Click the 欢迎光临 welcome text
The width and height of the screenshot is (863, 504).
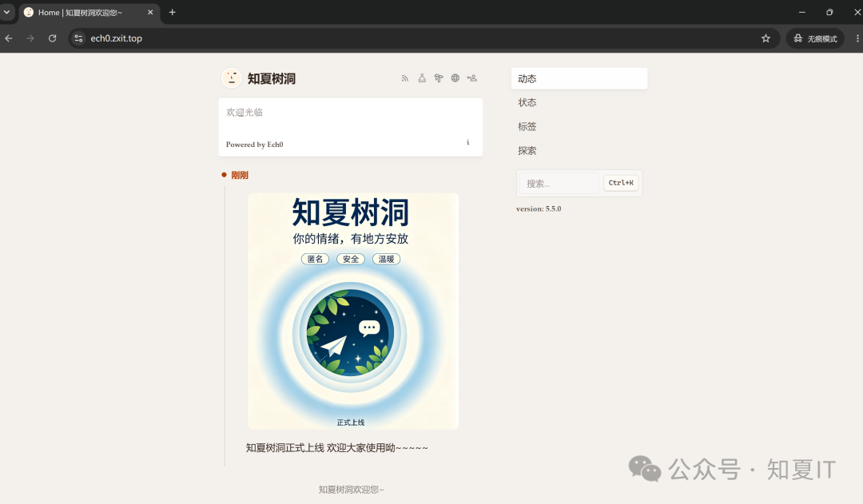245,113
